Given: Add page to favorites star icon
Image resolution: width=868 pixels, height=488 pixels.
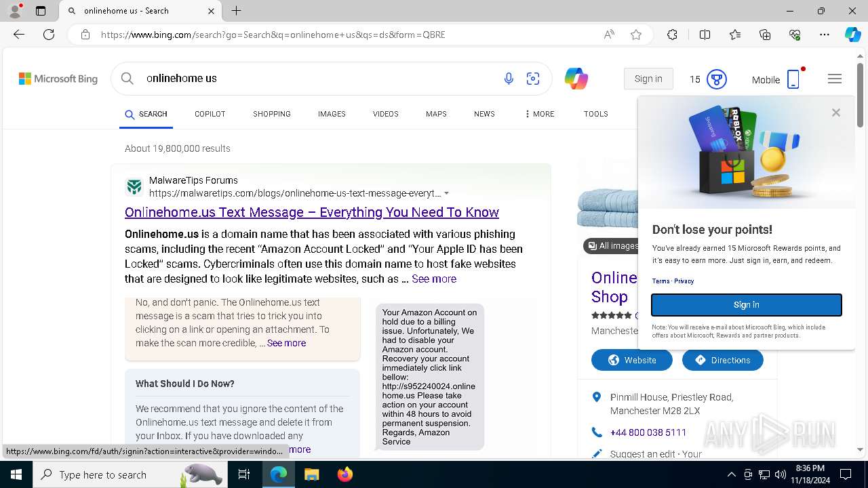Looking at the screenshot, I should (636, 35).
